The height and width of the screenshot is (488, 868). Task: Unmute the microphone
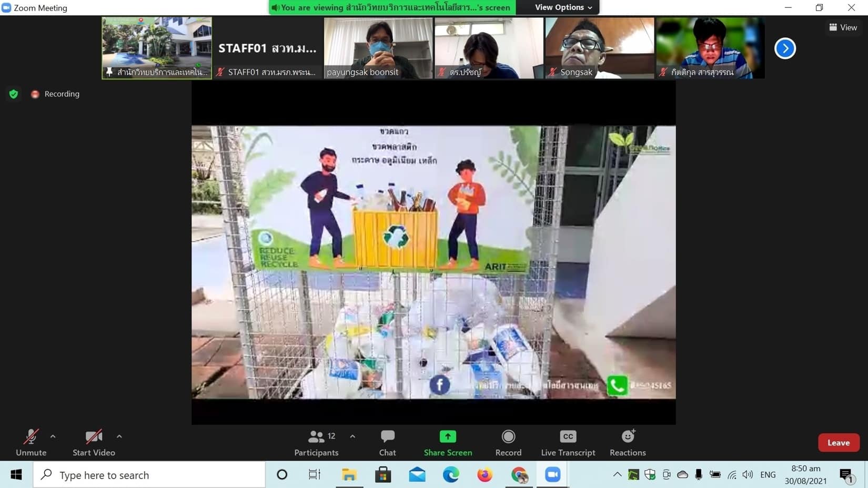coord(31,442)
